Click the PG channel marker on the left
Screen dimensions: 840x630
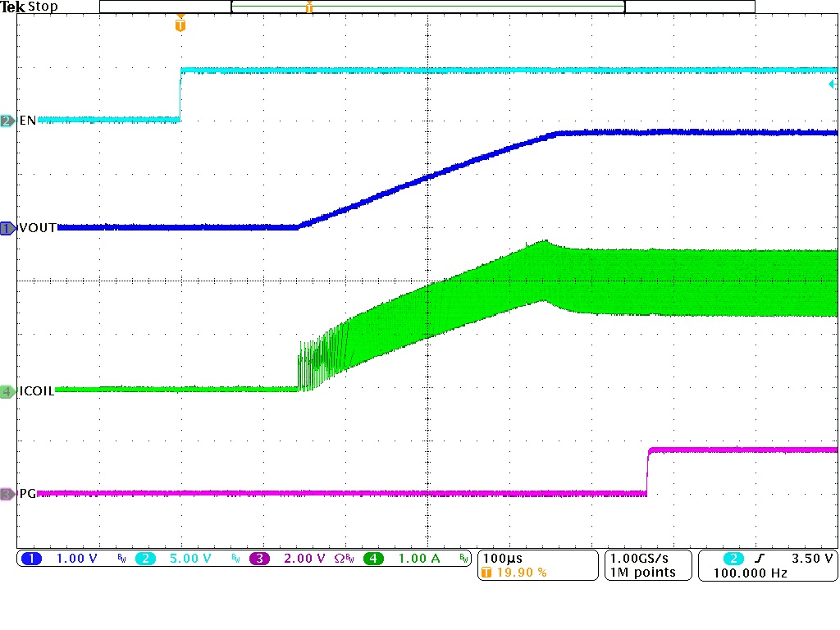click(x=7, y=494)
